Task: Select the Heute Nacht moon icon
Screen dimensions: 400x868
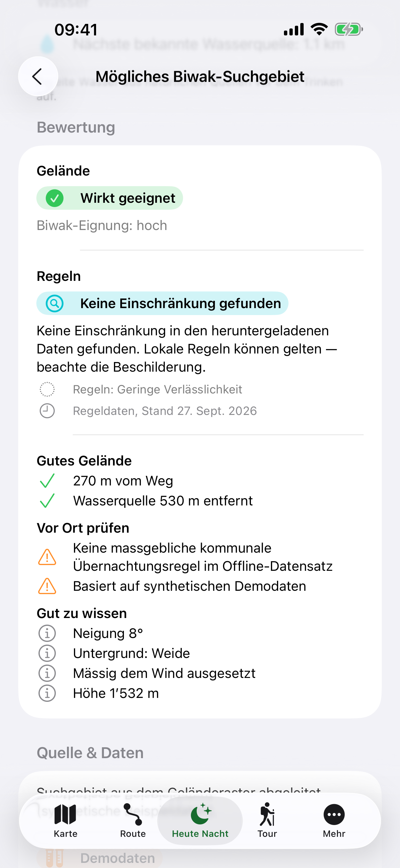Action: (x=201, y=814)
